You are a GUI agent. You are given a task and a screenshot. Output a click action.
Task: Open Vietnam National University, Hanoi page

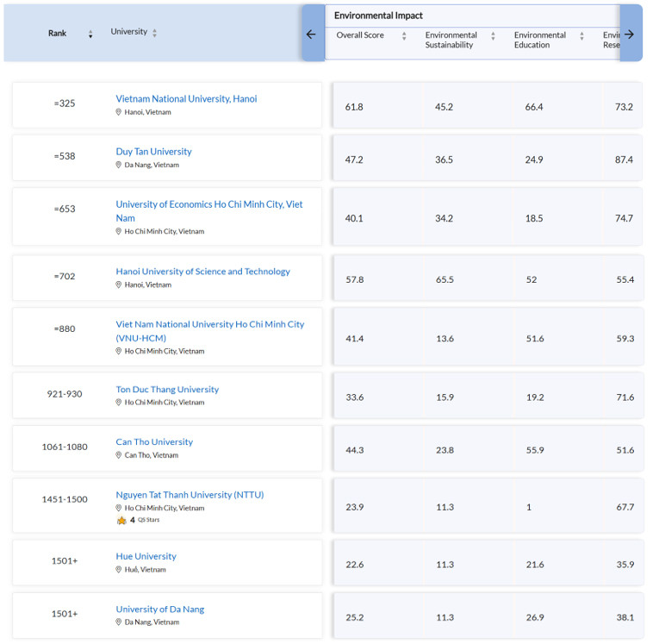point(186,98)
